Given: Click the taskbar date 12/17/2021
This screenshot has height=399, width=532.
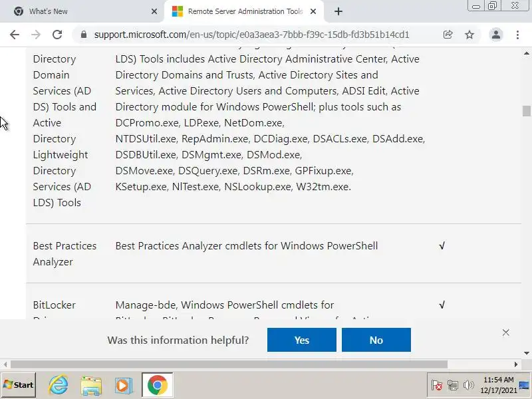Looking at the screenshot, I should click(x=498, y=390).
